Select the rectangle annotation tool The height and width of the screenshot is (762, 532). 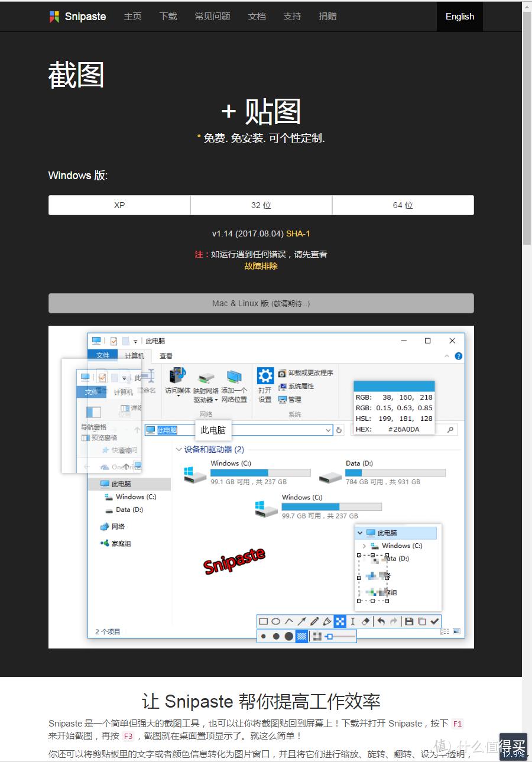click(263, 621)
